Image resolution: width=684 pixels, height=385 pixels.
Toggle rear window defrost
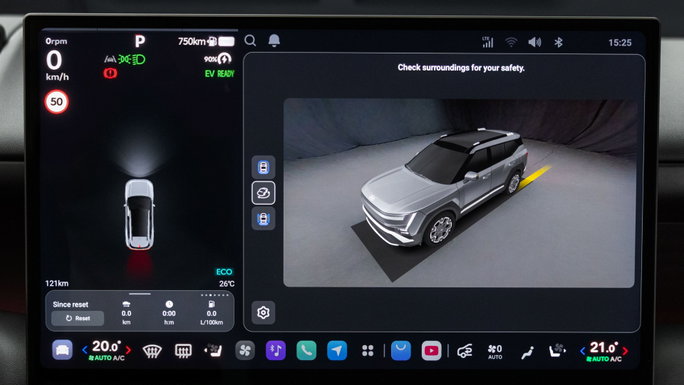tap(183, 351)
